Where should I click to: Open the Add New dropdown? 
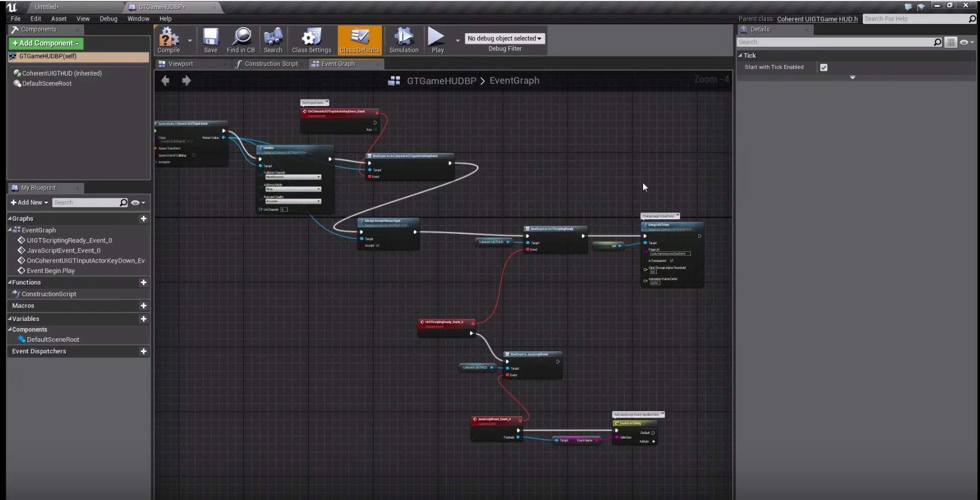coord(29,203)
